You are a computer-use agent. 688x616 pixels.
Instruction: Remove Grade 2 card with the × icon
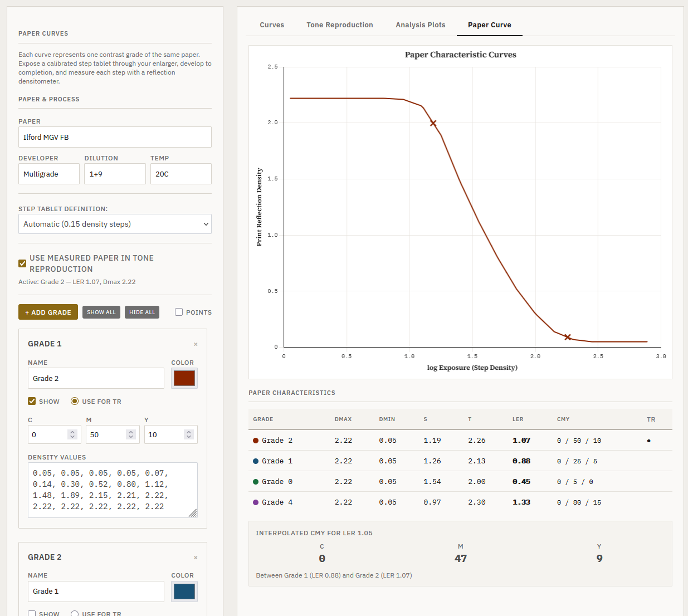196,558
